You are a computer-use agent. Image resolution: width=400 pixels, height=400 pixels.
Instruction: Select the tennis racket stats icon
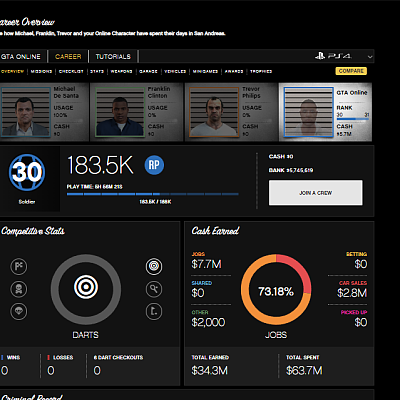coord(154,289)
